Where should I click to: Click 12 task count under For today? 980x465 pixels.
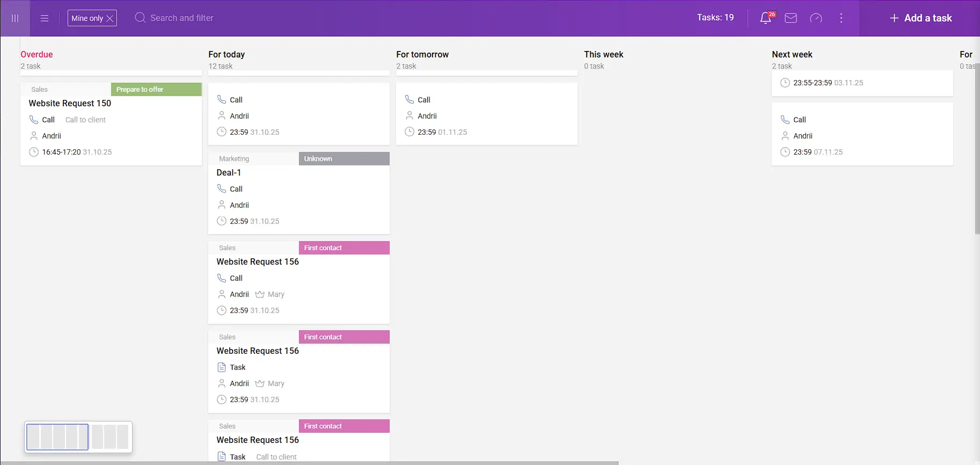pyautogui.click(x=221, y=66)
